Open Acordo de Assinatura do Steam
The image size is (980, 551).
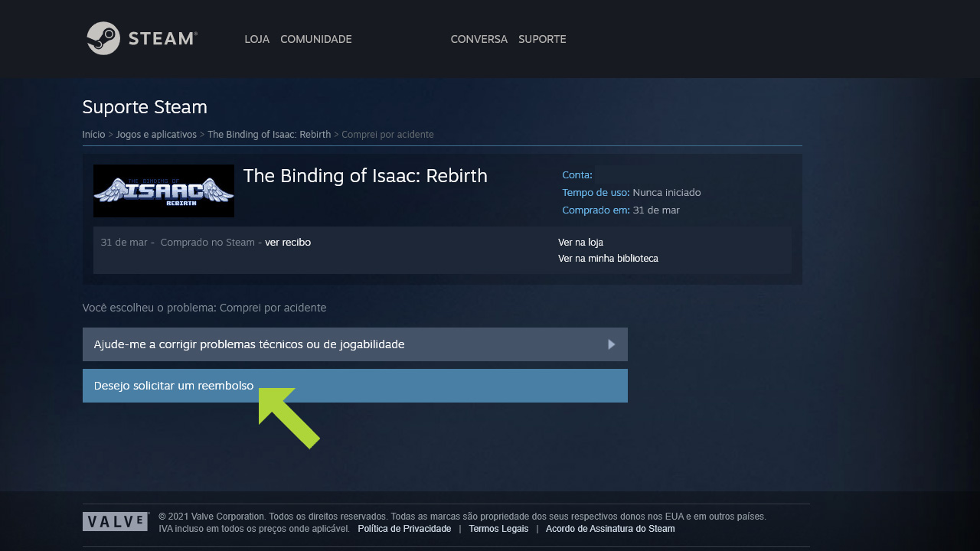click(x=610, y=529)
